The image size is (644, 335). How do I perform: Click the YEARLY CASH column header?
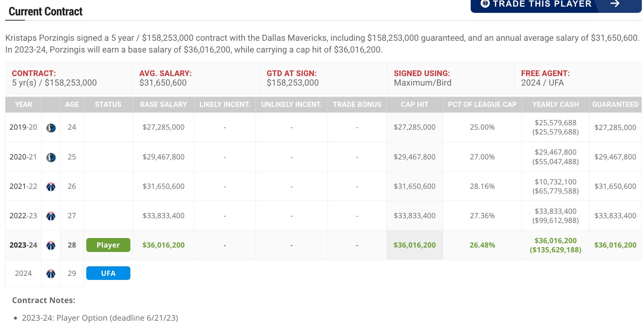pos(556,105)
